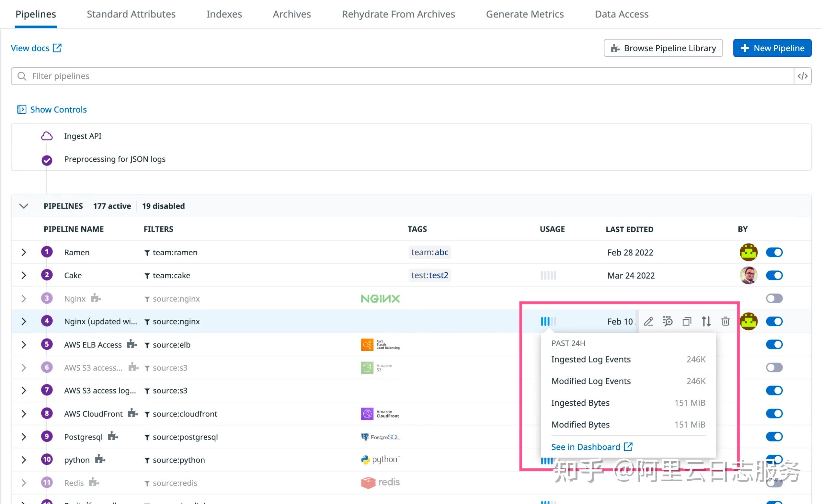Expand the Postgresql pipeline row
The image size is (822, 504).
click(24, 437)
